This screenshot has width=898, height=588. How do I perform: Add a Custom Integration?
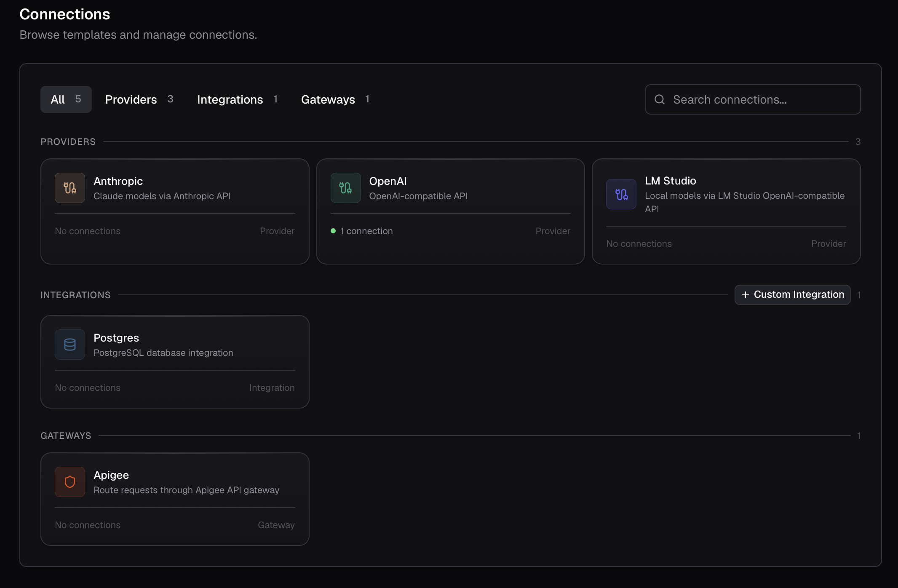[793, 295]
